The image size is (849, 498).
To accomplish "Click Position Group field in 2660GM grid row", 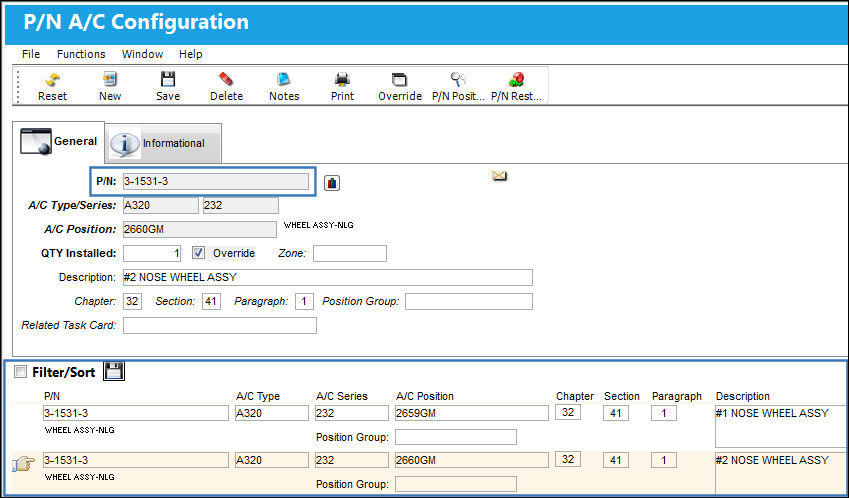I will pos(456,484).
